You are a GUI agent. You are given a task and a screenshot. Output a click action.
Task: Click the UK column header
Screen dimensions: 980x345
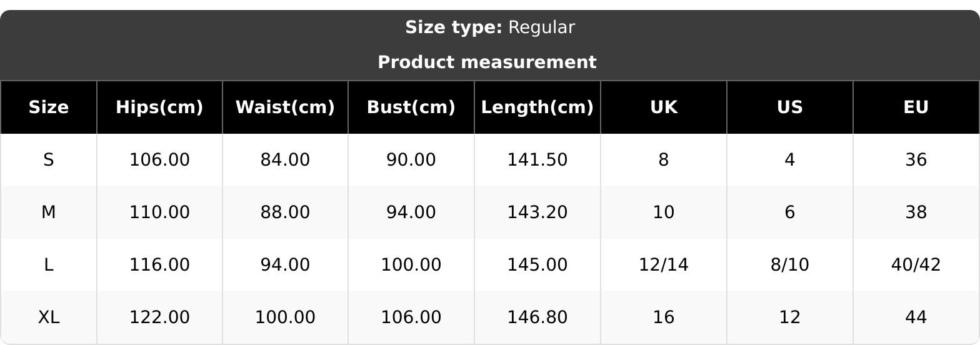point(663,107)
